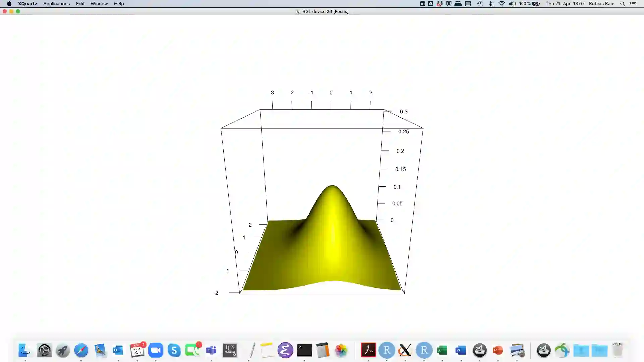Image resolution: width=644 pixels, height=362 pixels.
Task: Open Zoom from the dock
Action: [156, 350]
